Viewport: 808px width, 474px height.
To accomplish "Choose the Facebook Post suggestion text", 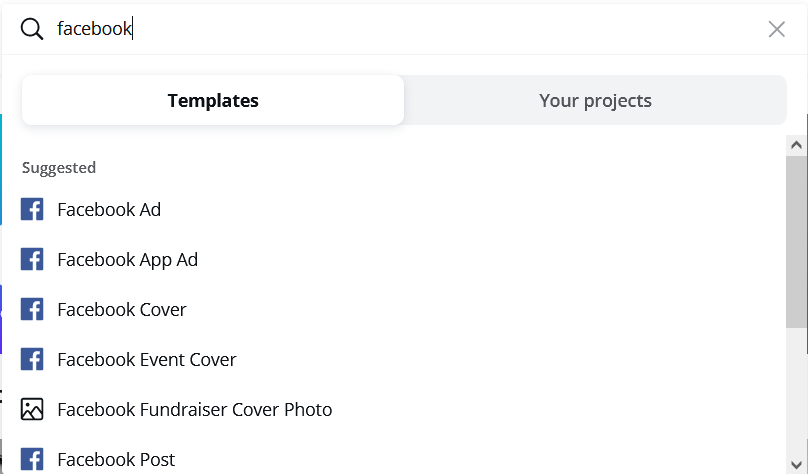I will [x=116, y=459].
